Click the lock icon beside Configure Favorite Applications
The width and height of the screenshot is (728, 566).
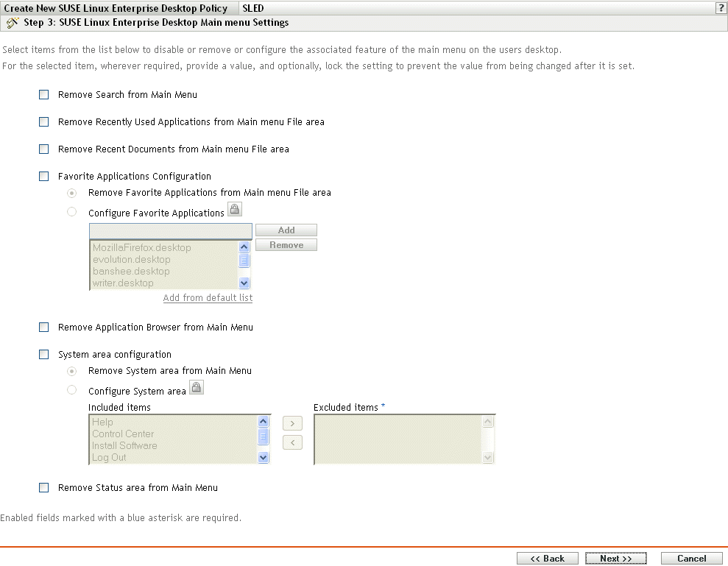pos(234,209)
